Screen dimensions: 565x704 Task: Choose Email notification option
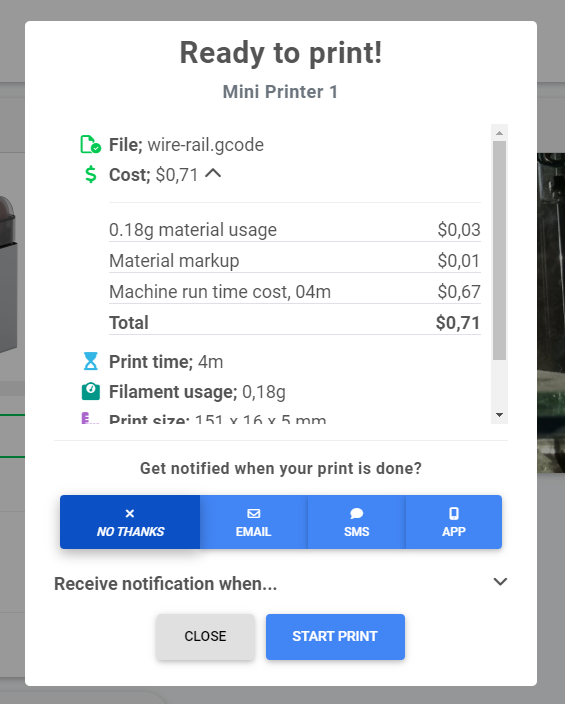pyautogui.click(x=254, y=522)
